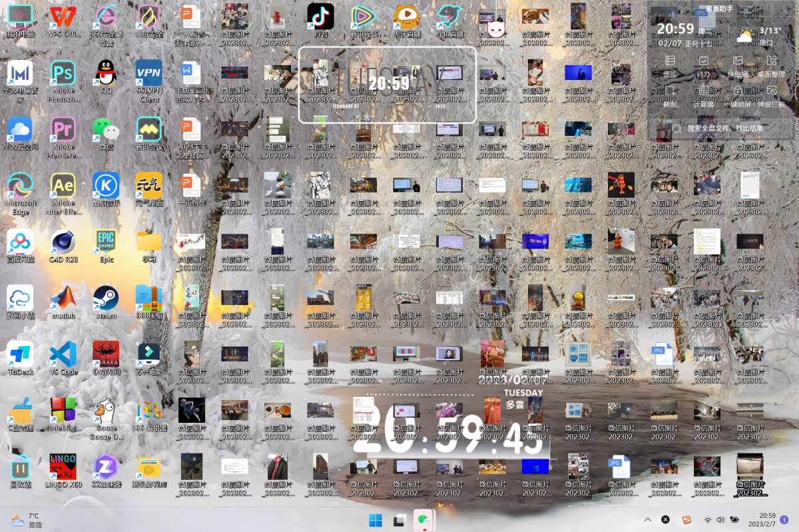Open the Windows Start menu

pos(376,520)
